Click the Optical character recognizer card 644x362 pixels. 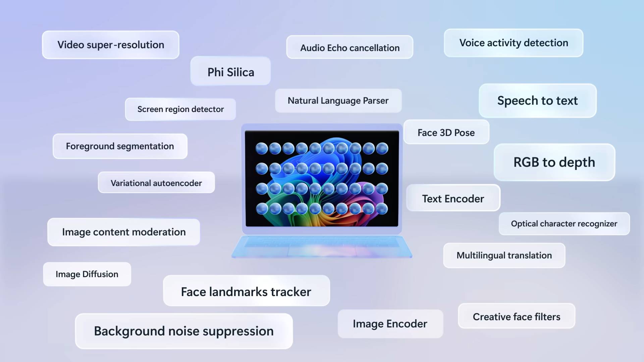(564, 224)
